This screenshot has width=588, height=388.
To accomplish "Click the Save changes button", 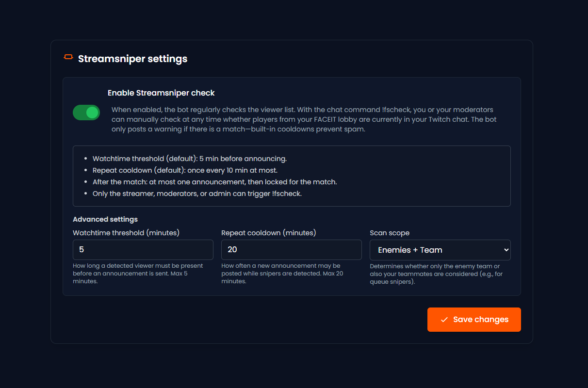I will [474, 320].
